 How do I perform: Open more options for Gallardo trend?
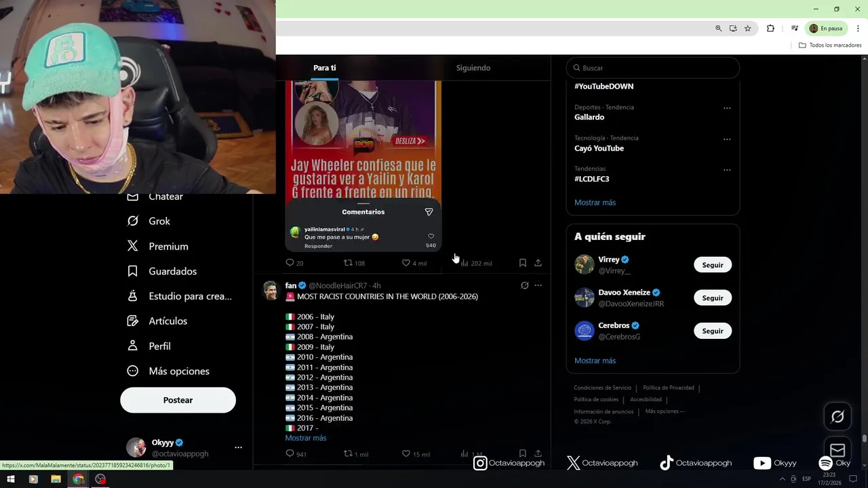pyautogui.click(x=727, y=108)
